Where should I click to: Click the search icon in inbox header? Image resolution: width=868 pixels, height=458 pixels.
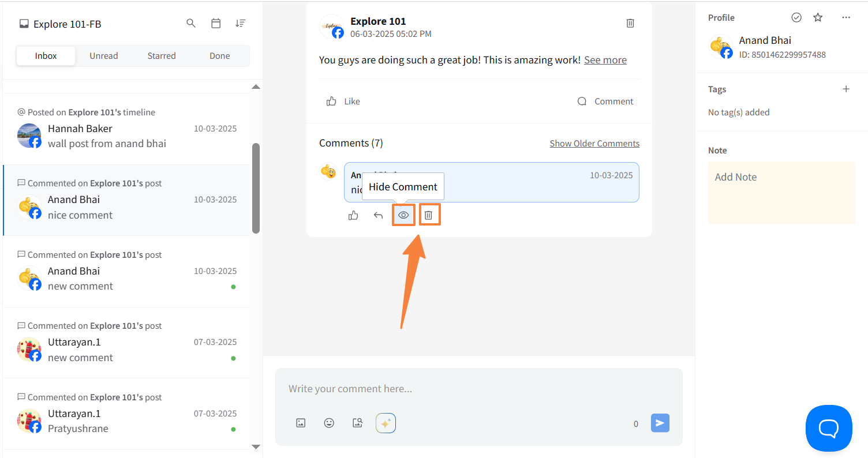click(191, 24)
